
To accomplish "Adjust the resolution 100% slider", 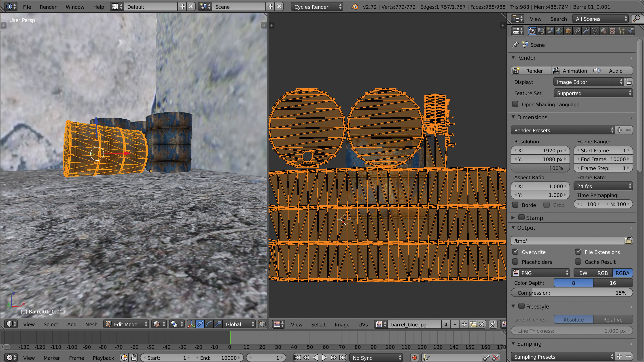I will coord(540,168).
